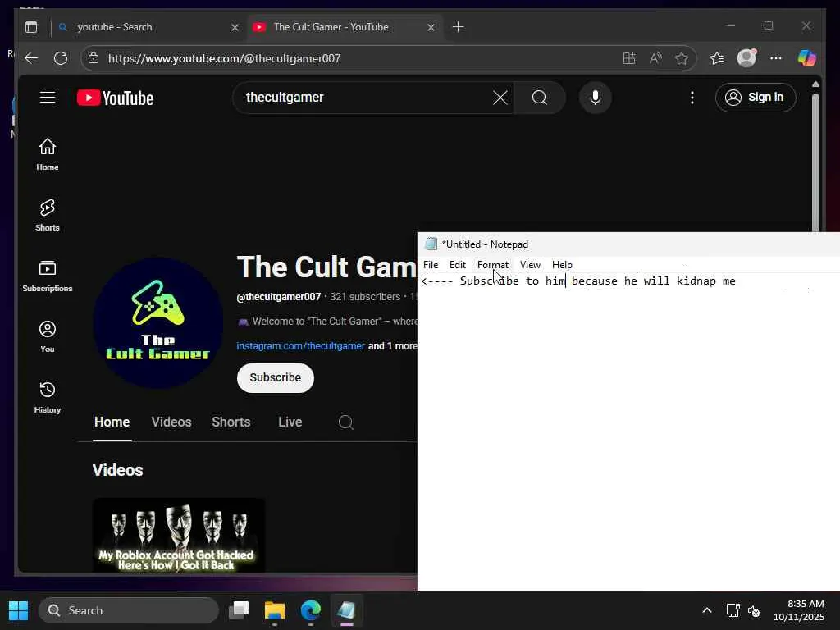Open the Windows Start menu
840x630 pixels.
point(18,610)
